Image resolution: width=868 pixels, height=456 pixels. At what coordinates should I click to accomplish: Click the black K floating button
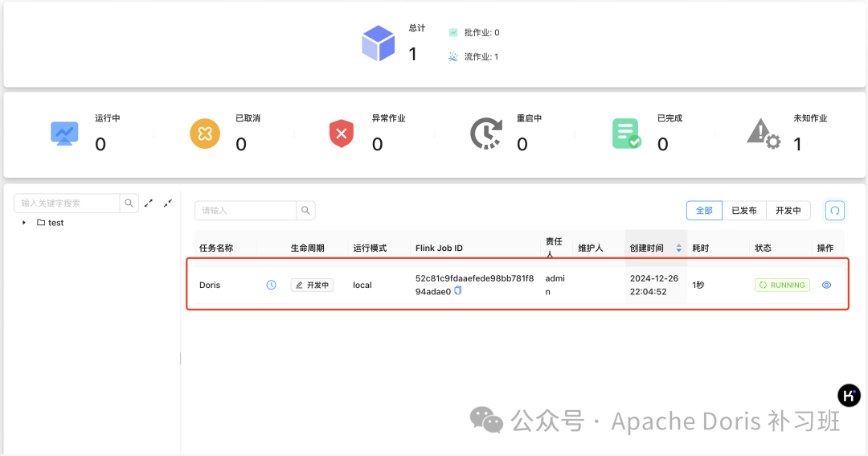tap(850, 396)
